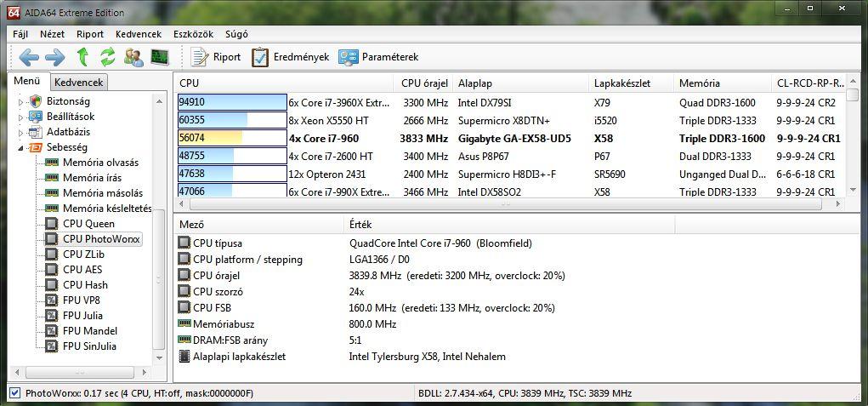Sort by Lapkakészlet column header

pyautogui.click(x=632, y=83)
